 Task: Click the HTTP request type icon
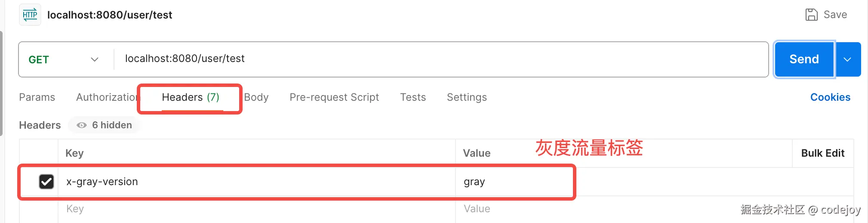tap(30, 15)
